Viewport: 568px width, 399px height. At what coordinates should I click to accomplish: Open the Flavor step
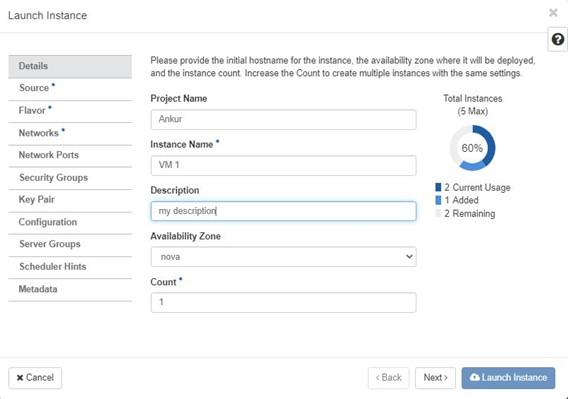(70, 111)
